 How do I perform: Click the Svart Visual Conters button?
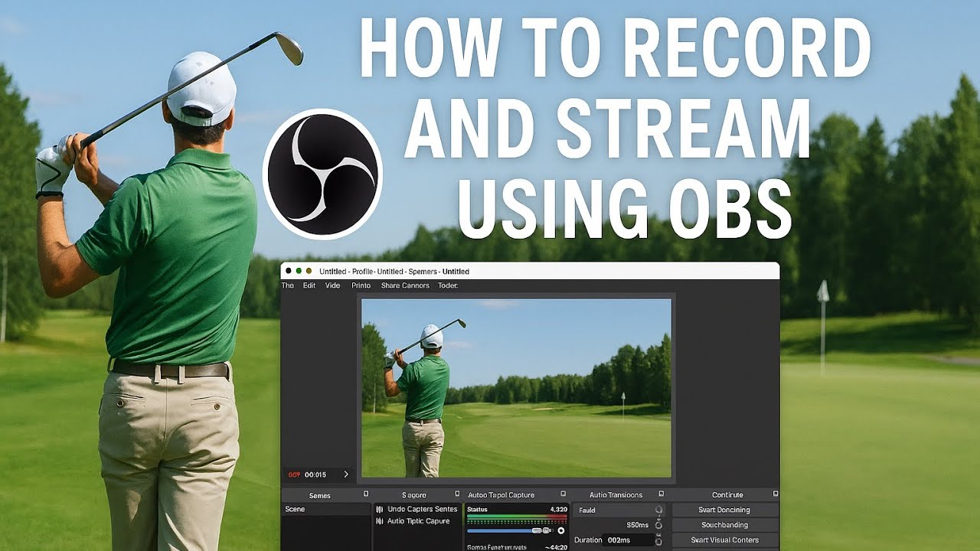point(725,540)
